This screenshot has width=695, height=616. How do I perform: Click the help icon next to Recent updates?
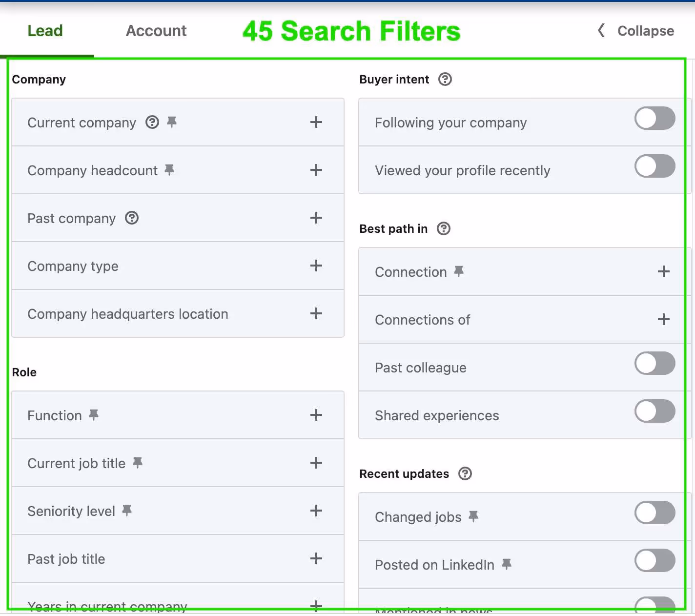coord(465,473)
